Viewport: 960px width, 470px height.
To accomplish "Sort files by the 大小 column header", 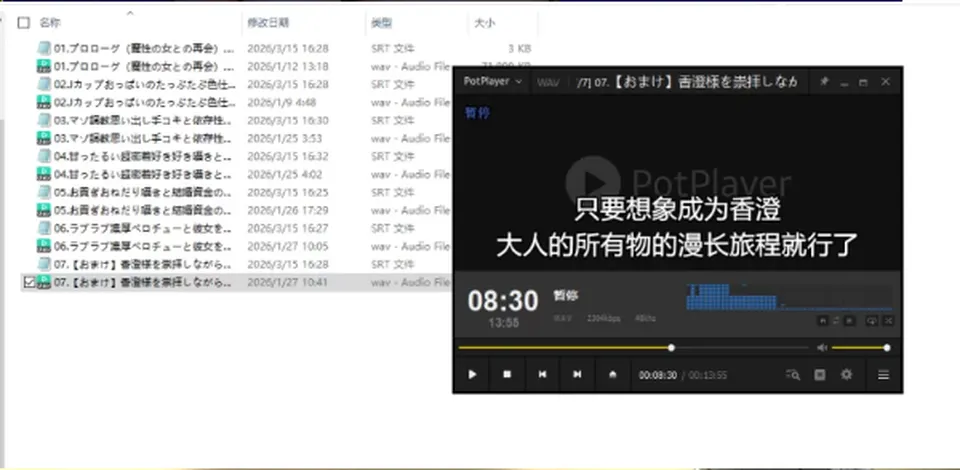I will click(x=484, y=23).
